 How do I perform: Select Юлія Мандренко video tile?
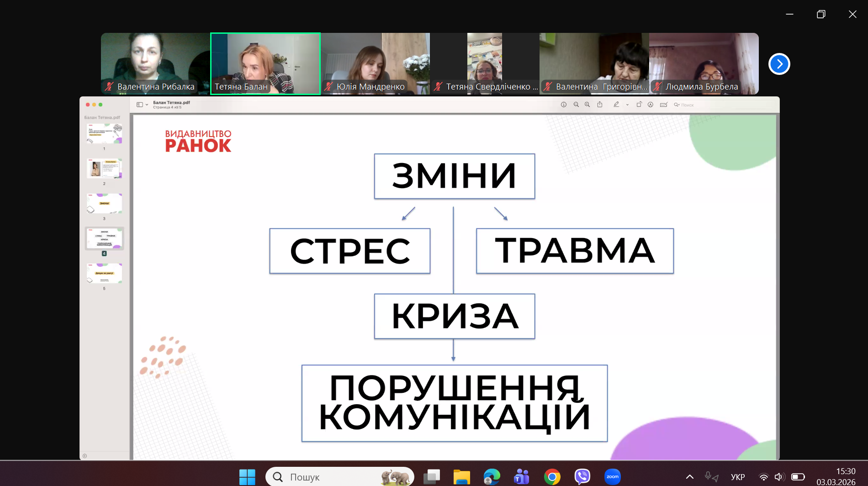[375, 63]
